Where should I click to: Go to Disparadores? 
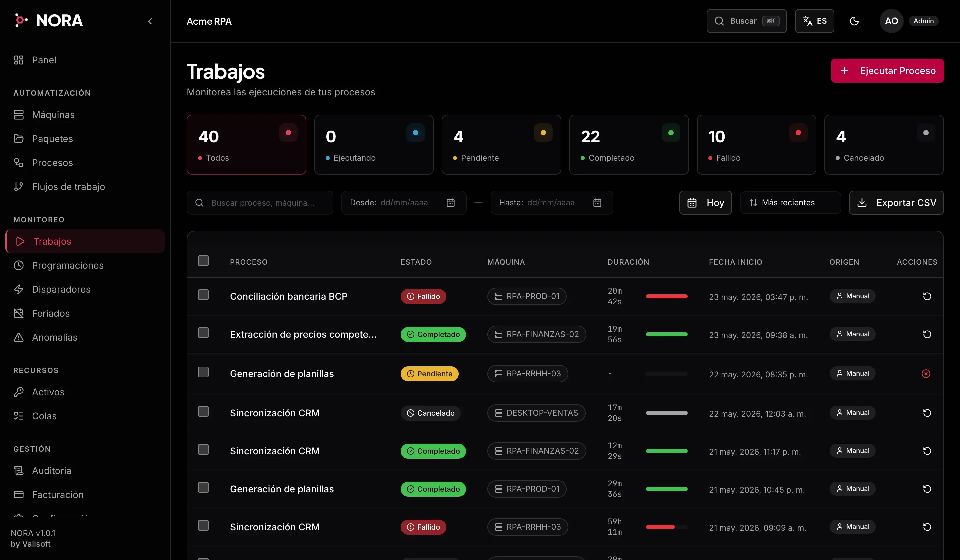coord(85,289)
